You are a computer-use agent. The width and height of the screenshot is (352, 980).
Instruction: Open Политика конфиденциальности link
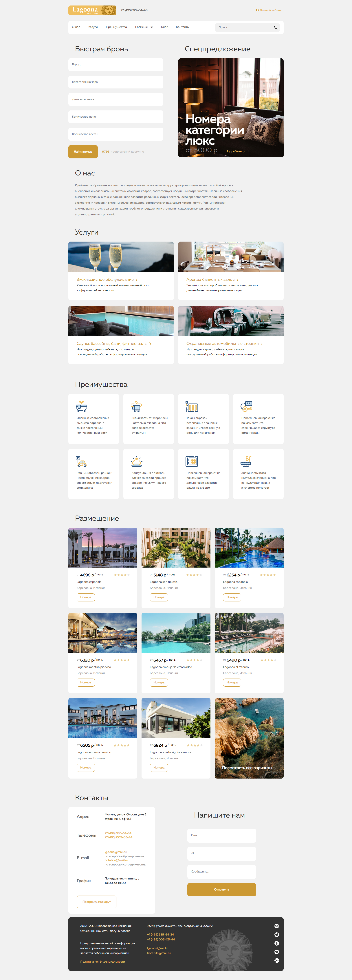point(102,961)
